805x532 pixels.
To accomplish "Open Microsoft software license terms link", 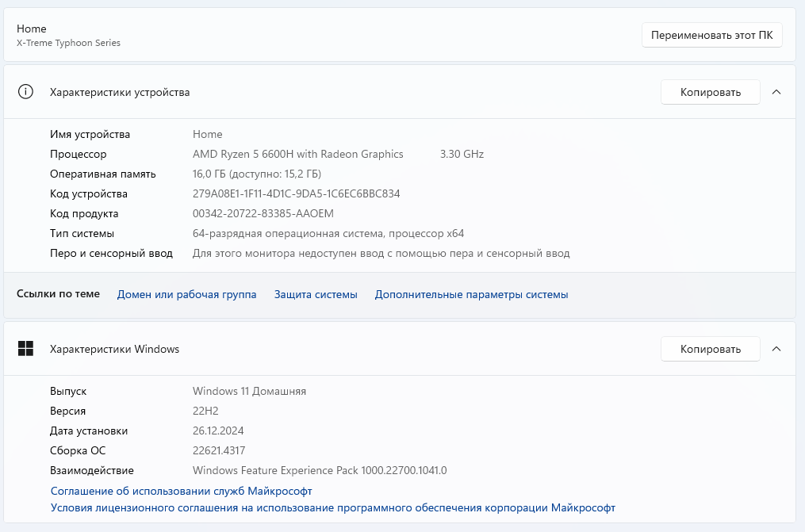I will tap(332, 507).
